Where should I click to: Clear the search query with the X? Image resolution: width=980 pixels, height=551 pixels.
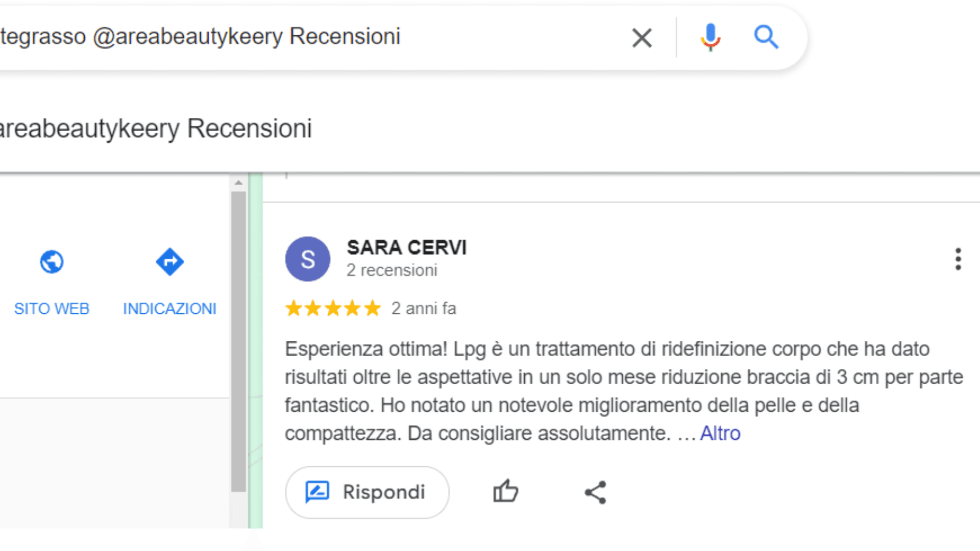point(642,38)
